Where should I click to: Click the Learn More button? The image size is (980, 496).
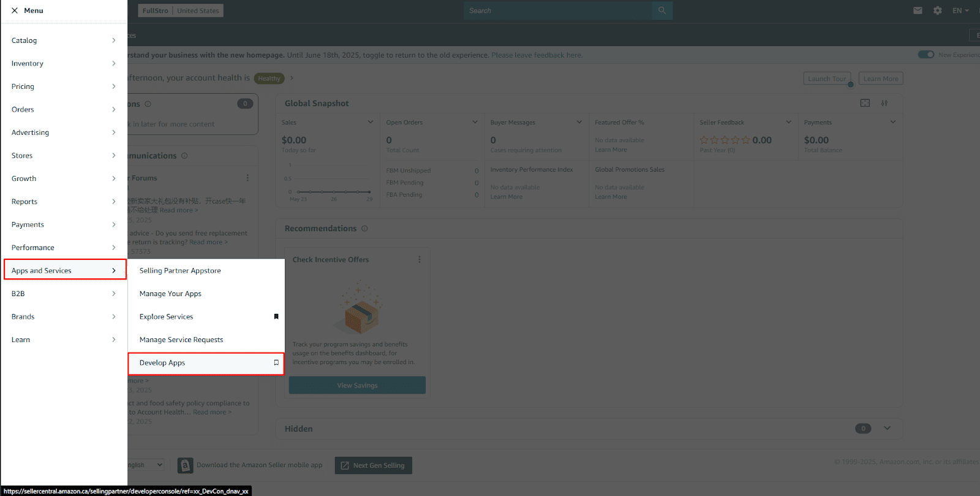881,78
